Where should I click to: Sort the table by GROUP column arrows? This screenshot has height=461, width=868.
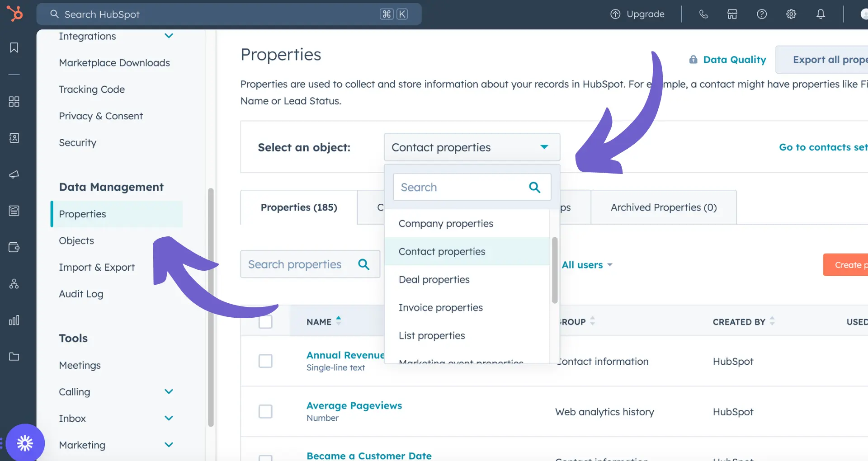click(x=592, y=321)
